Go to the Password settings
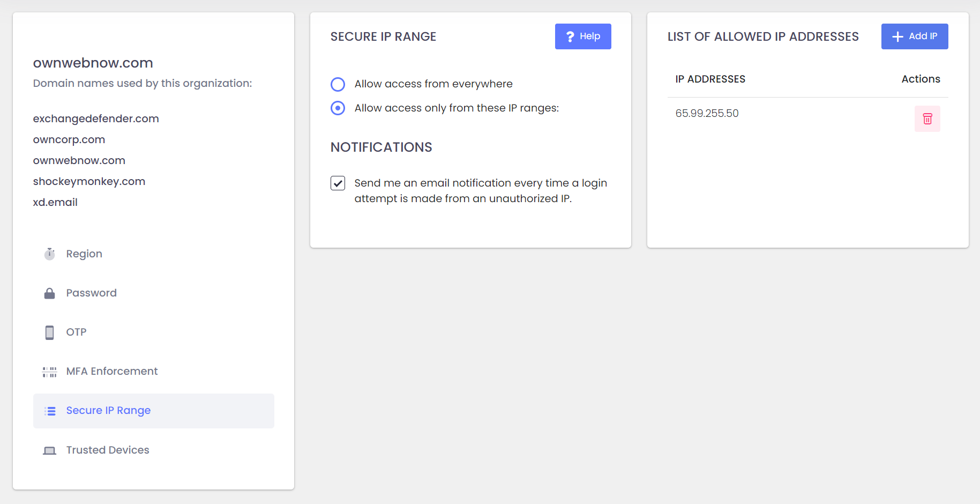The width and height of the screenshot is (980, 504). coord(91,293)
